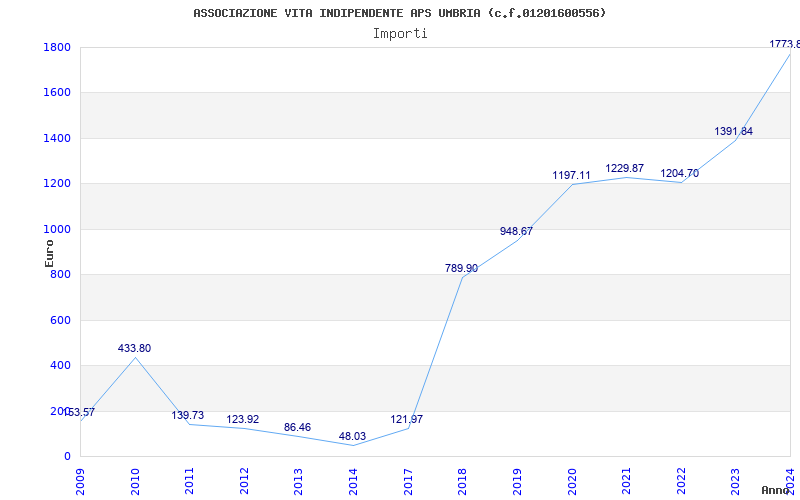Click the 2023 year tick label
This screenshot has width=800, height=500.
[x=736, y=482]
